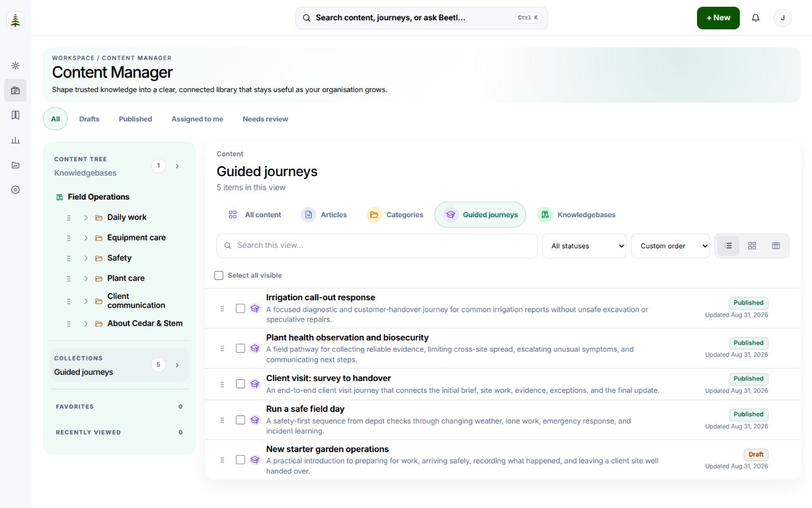Click the drag handle beside About Cedar & Stem

[69, 324]
